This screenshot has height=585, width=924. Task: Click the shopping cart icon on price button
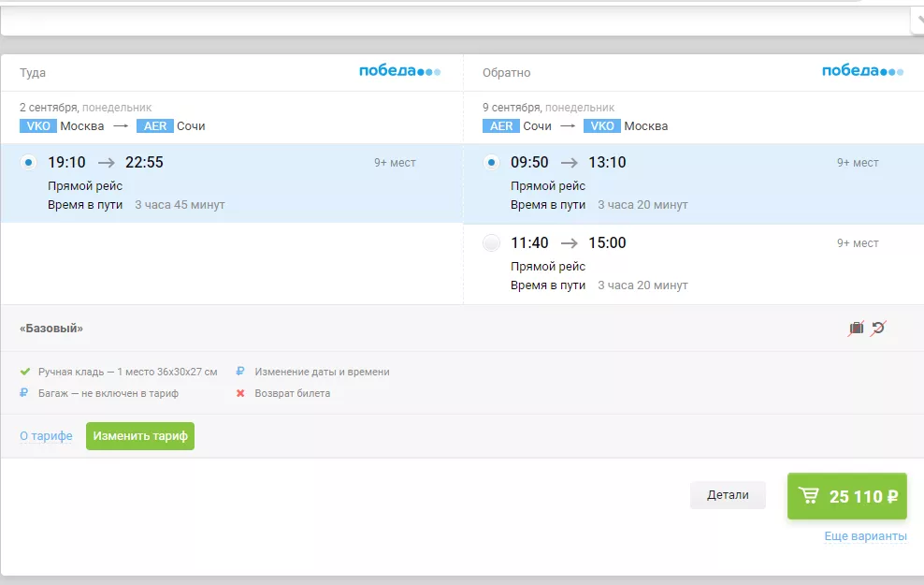click(x=809, y=496)
